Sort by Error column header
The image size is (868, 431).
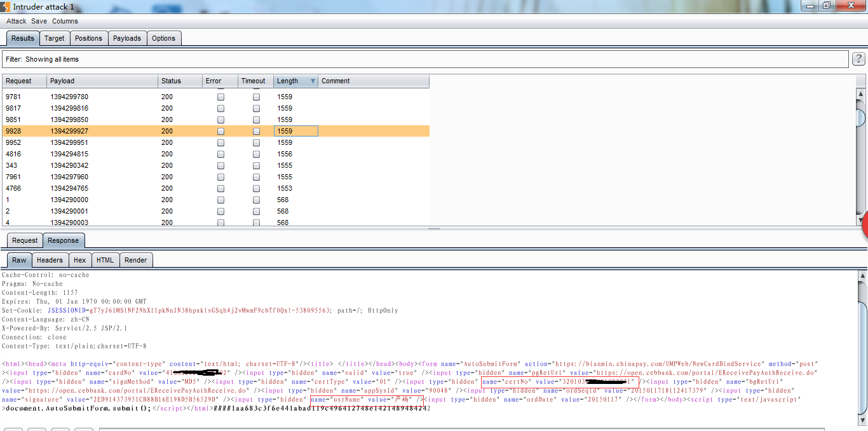point(220,81)
